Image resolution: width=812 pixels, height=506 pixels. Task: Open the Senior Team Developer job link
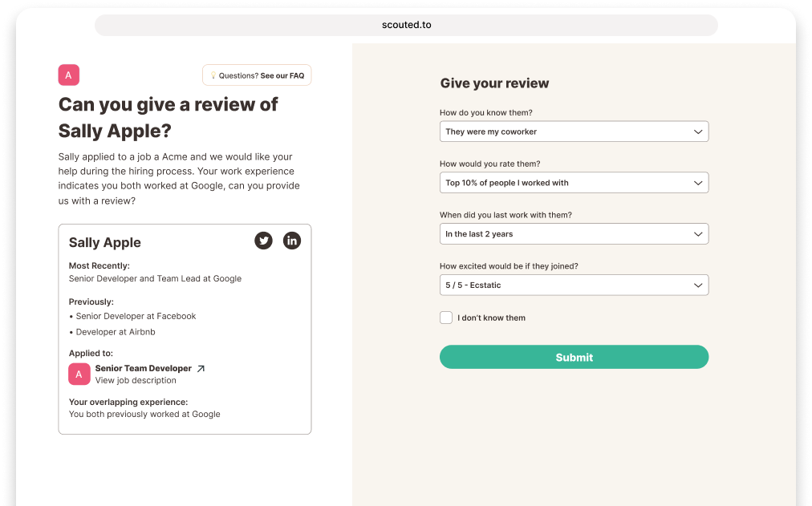click(144, 369)
